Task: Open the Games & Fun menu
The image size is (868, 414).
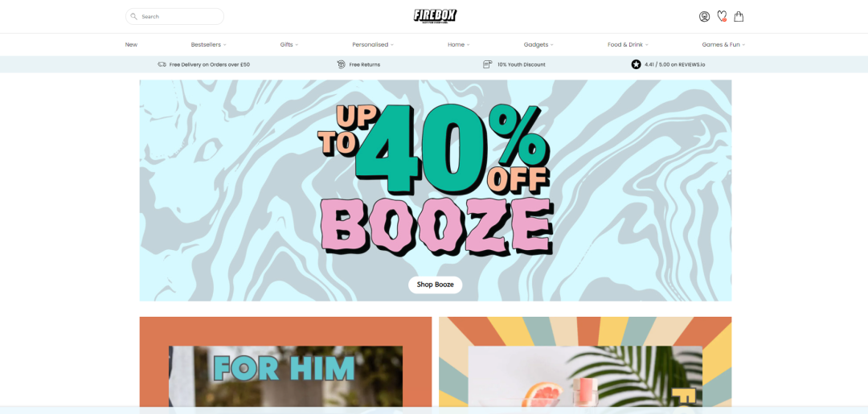Action: [x=723, y=45]
